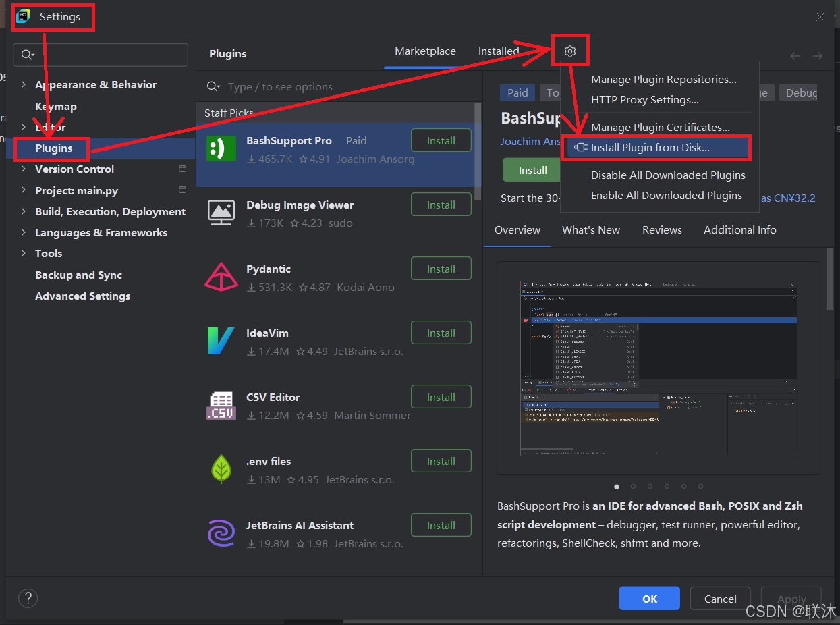
Task: Install the JetBrains AI Assistant plugin
Action: tap(441, 526)
